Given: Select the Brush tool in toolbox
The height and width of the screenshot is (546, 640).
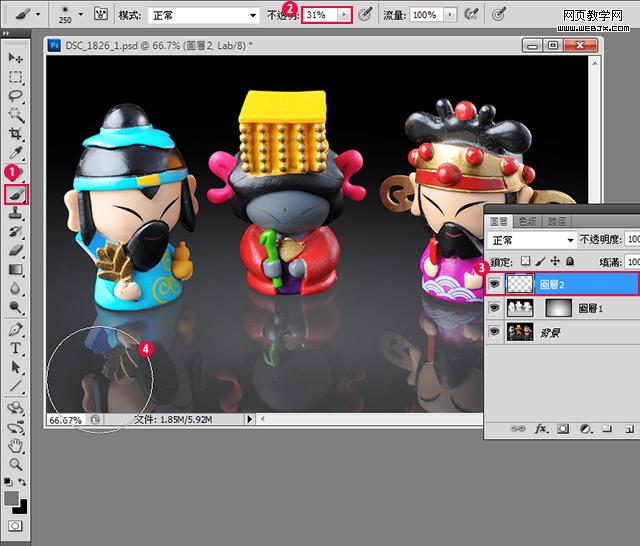Looking at the screenshot, I should click(16, 194).
